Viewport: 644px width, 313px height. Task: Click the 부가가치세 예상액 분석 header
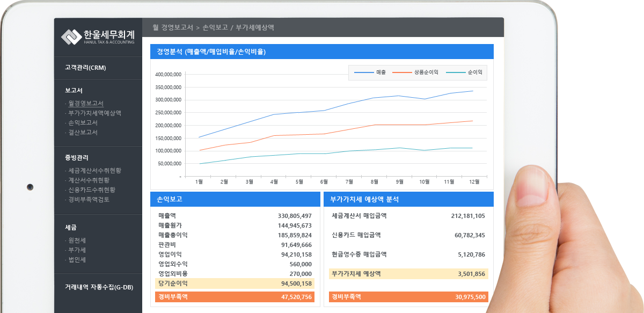408,199
